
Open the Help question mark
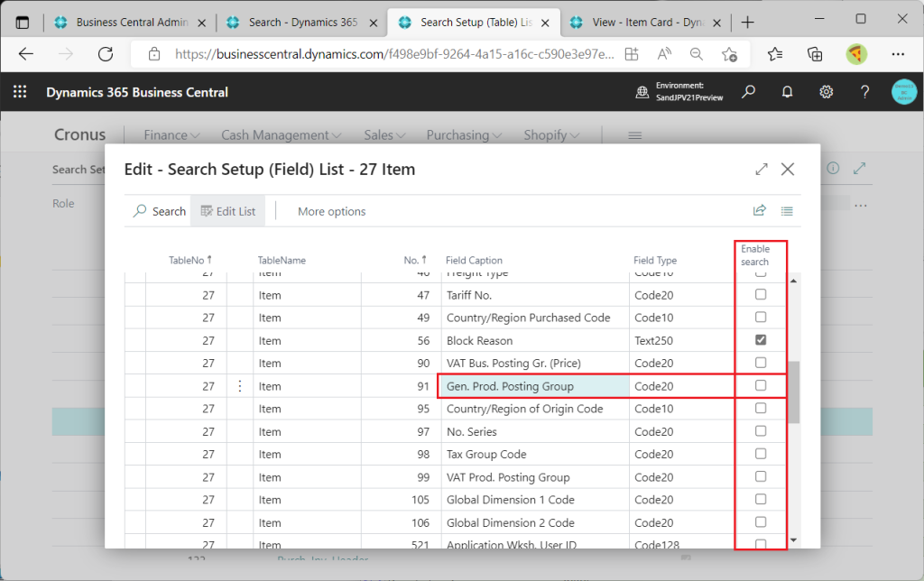(x=864, y=92)
